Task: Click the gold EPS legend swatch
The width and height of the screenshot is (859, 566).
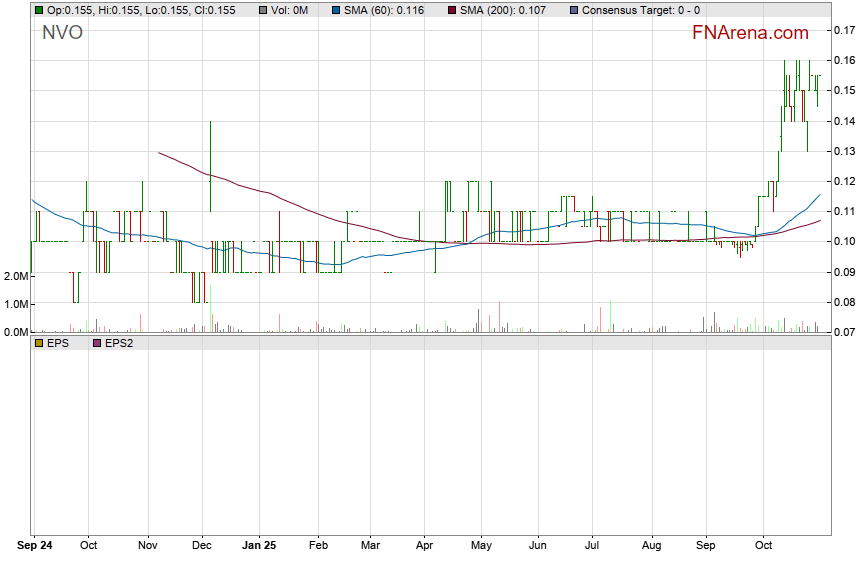Action: pyautogui.click(x=39, y=343)
